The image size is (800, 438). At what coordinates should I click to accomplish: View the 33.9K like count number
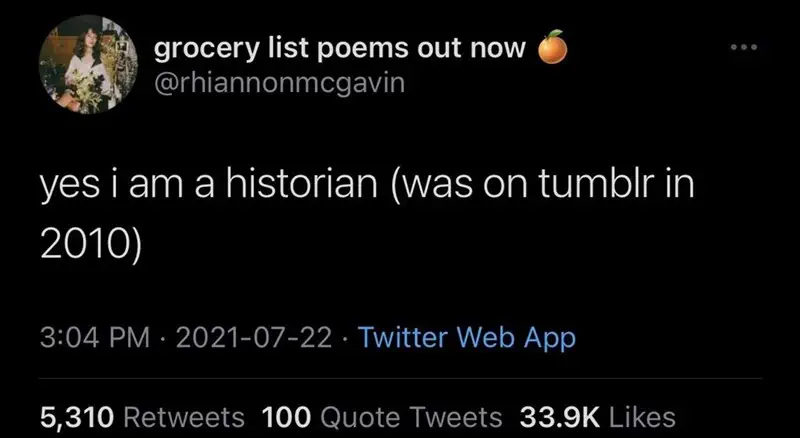(x=559, y=417)
